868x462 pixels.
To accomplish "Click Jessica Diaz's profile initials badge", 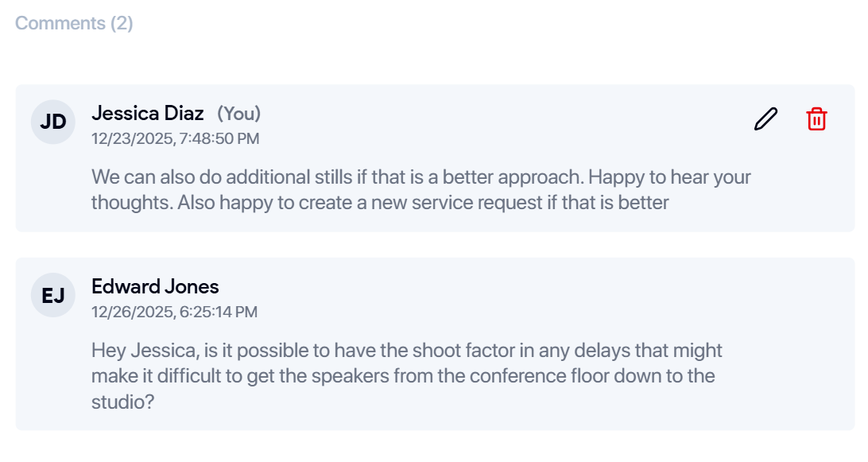I will [52, 122].
